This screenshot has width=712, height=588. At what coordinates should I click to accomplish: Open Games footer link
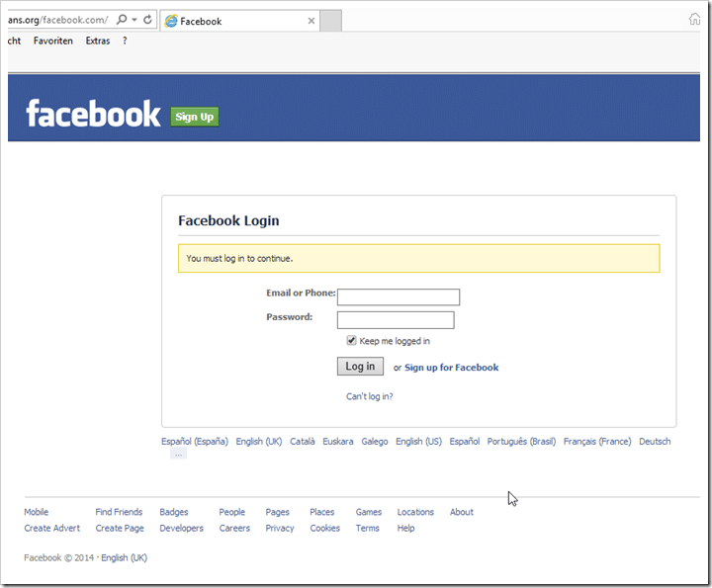(x=369, y=512)
